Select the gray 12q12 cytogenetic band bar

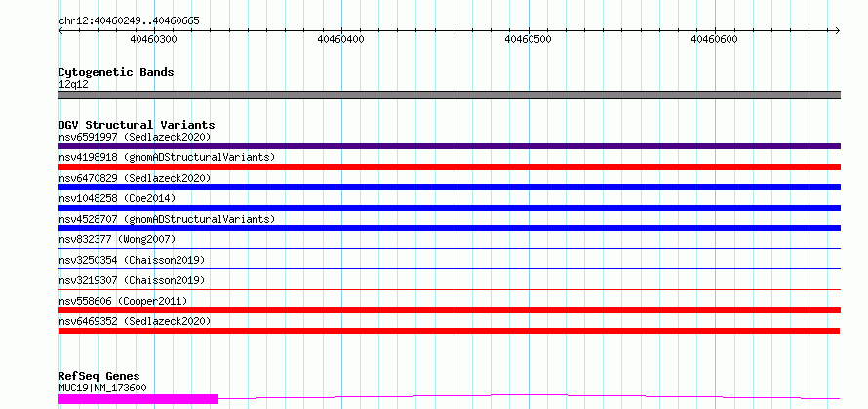449,95
